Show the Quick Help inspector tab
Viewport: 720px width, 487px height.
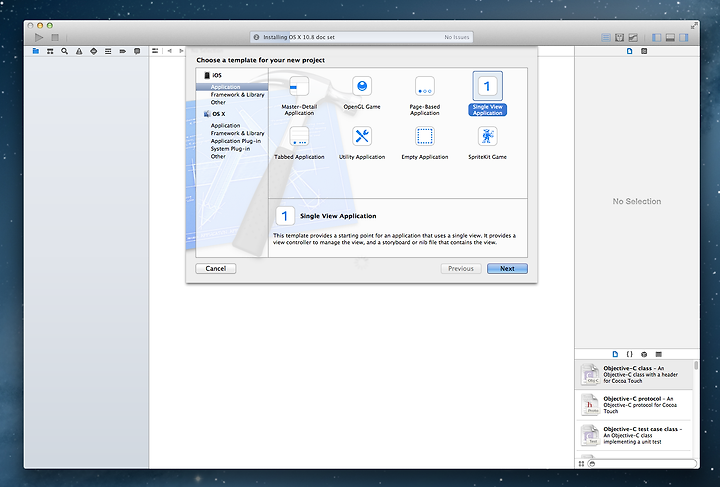(x=644, y=51)
